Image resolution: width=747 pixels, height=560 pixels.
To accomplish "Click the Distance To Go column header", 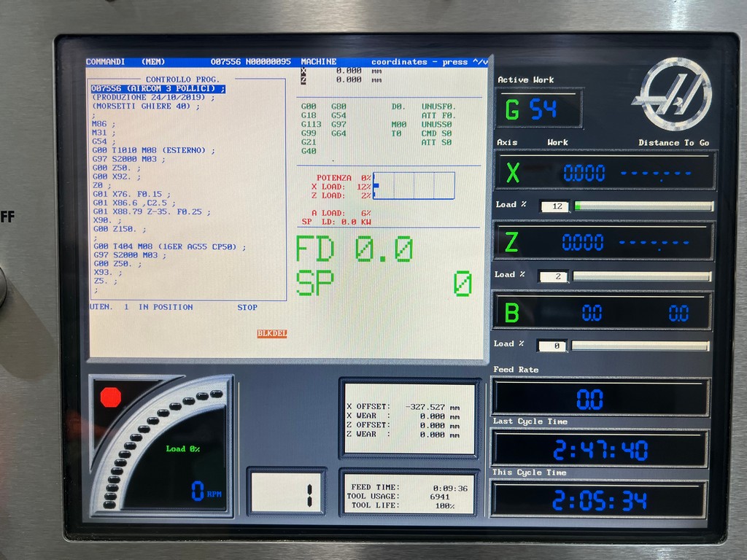I will coord(673,143).
